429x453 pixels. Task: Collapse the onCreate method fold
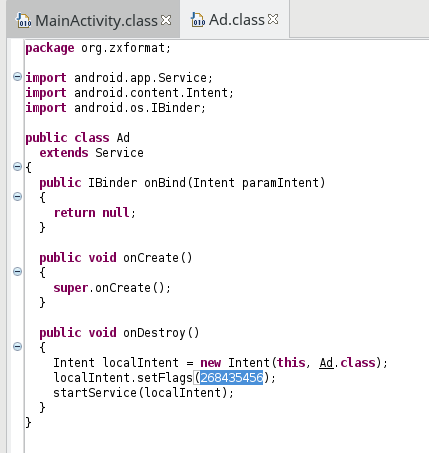click(17, 271)
